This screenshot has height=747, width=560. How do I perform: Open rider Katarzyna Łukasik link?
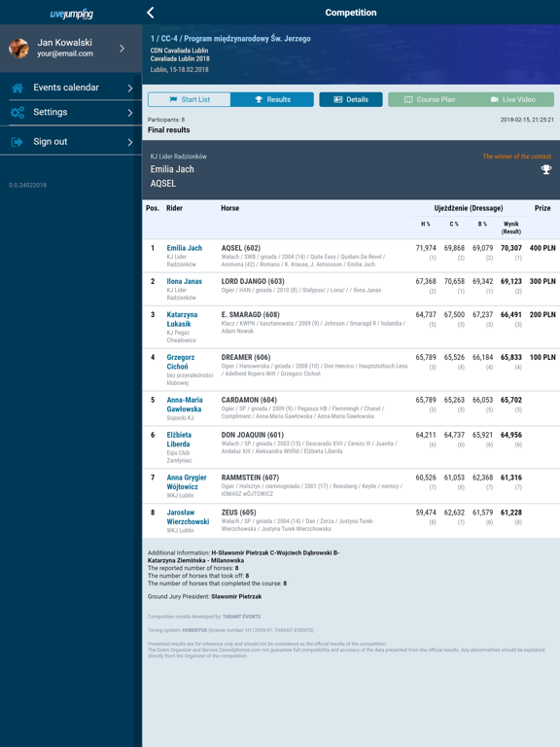[182, 319]
